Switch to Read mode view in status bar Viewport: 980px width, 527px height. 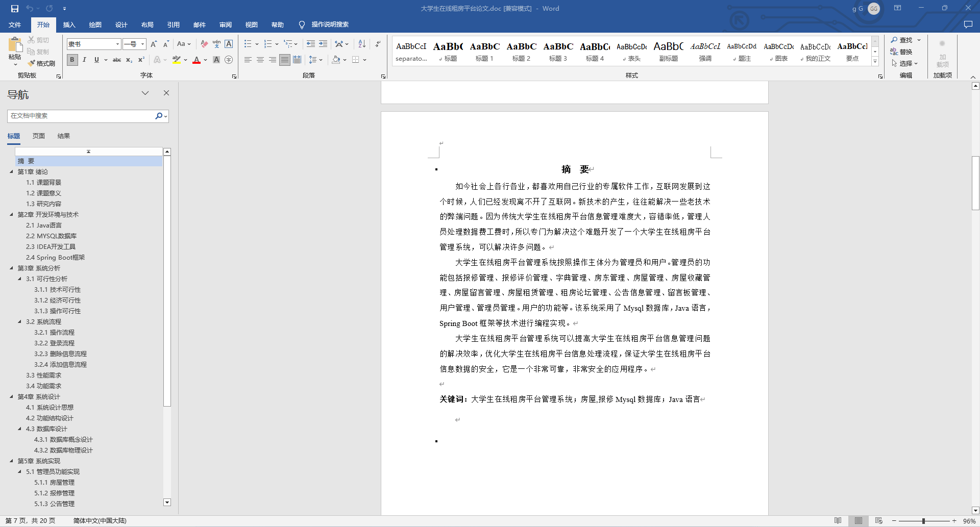click(x=838, y=521)
